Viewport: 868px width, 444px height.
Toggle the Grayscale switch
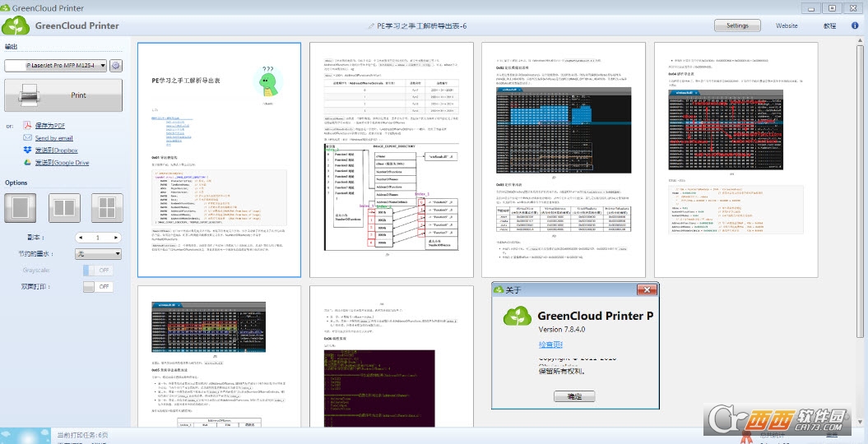pos(98,270)
